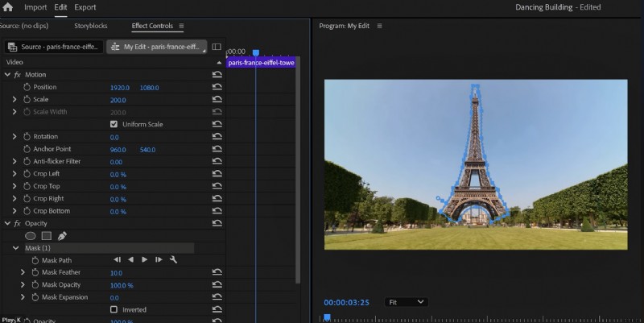Collapse the Video section arrow
644x323 pixels.
(x=219, y=63)
